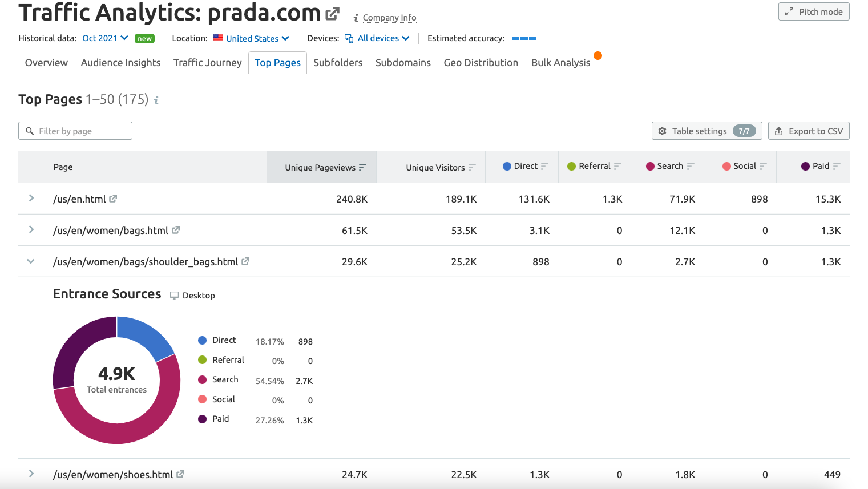Open external link icon for /us/en.html
The height and width of the screenshot is (489, 868).
tap(113, 199)
